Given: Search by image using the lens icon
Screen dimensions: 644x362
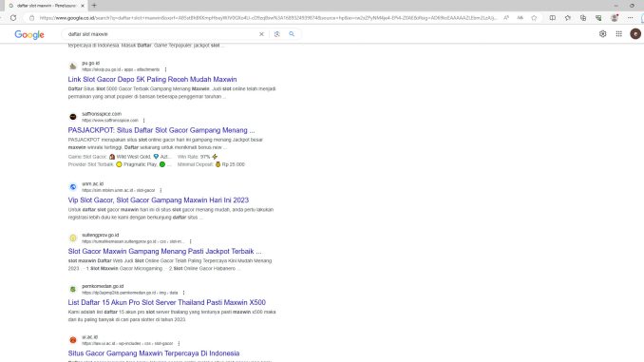Looking at the screenshot, I should 276,34.
